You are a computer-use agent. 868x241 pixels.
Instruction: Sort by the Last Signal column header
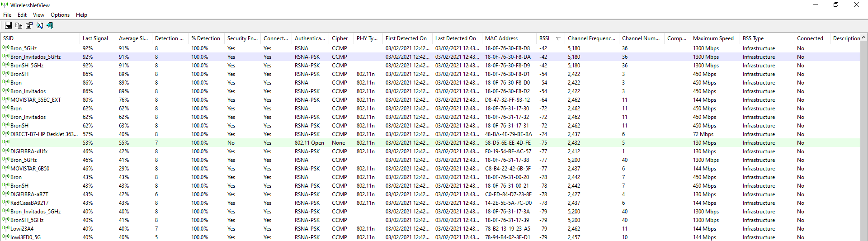[98, 38]
